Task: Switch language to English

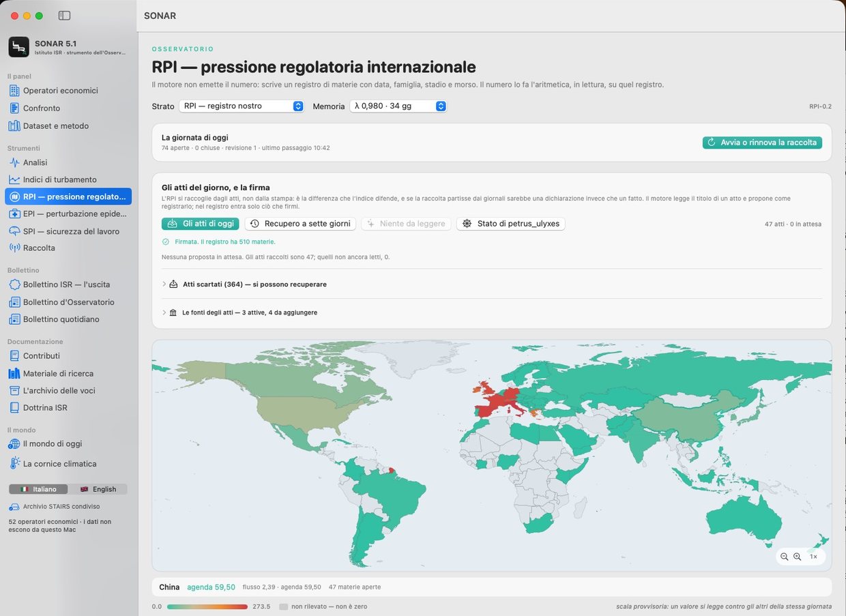Action: (x=98, y=489)
